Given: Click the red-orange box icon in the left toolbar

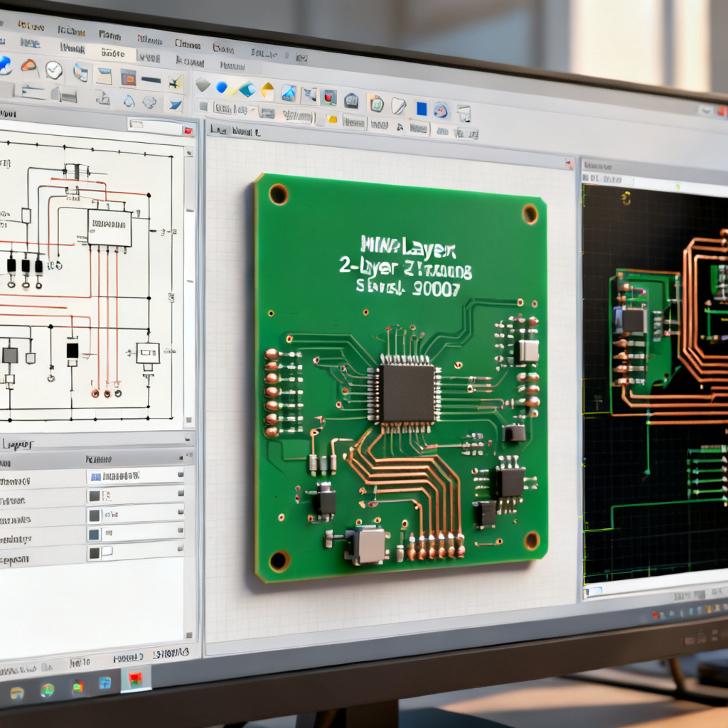Looking at the screenshot, I should click(128, 77).
